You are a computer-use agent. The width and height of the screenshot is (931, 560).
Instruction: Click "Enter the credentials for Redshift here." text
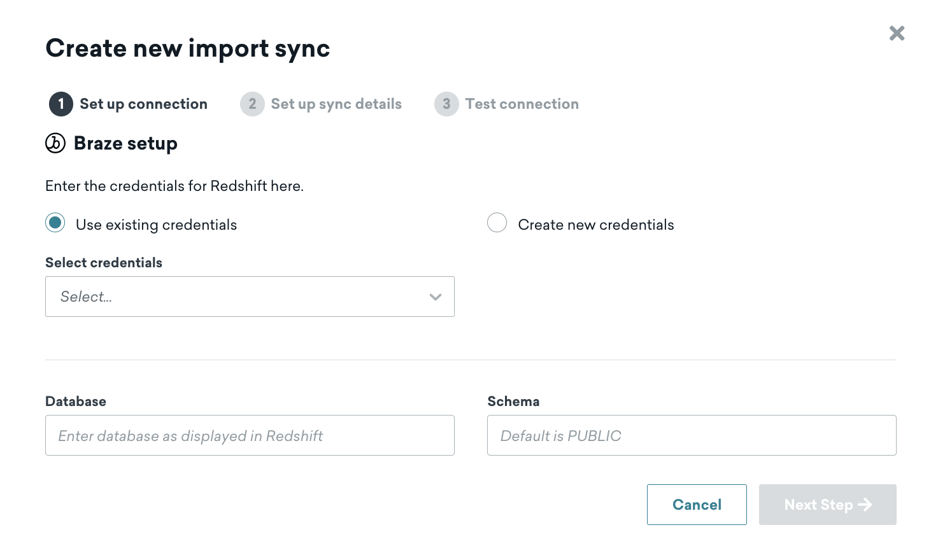tap(174, 186)
